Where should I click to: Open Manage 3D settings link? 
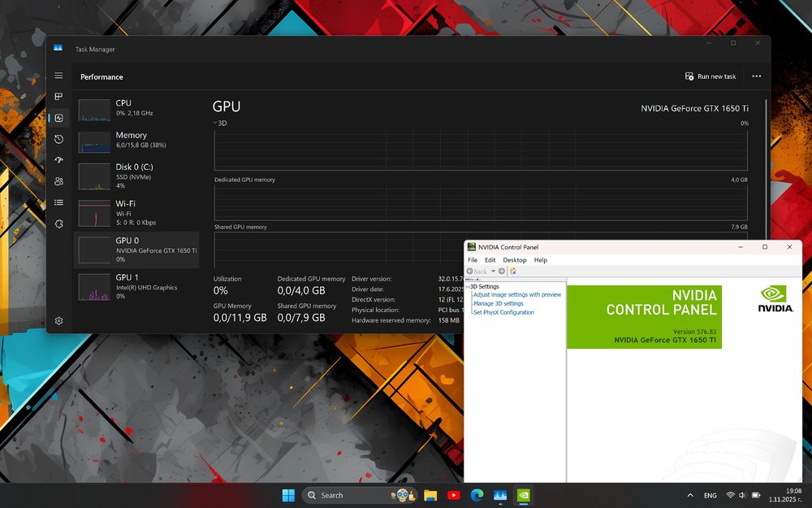499,303
